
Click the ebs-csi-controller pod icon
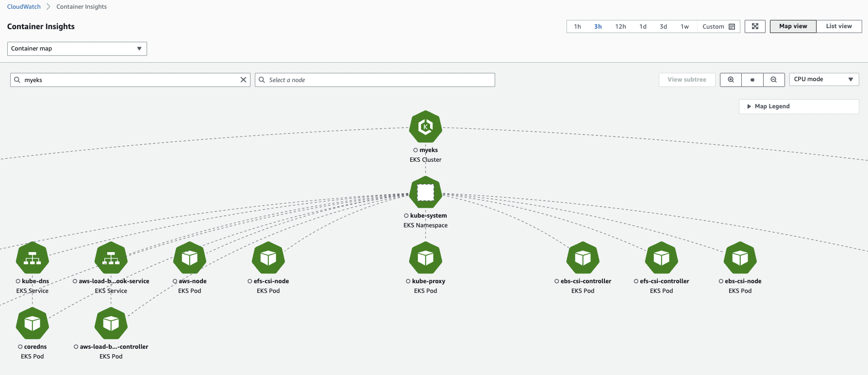tap(583, 258)
